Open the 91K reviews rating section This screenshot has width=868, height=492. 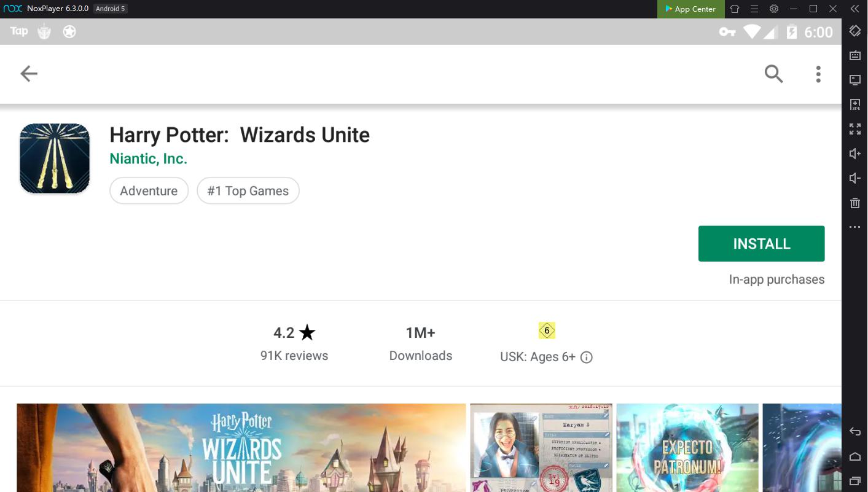point(294,343)
